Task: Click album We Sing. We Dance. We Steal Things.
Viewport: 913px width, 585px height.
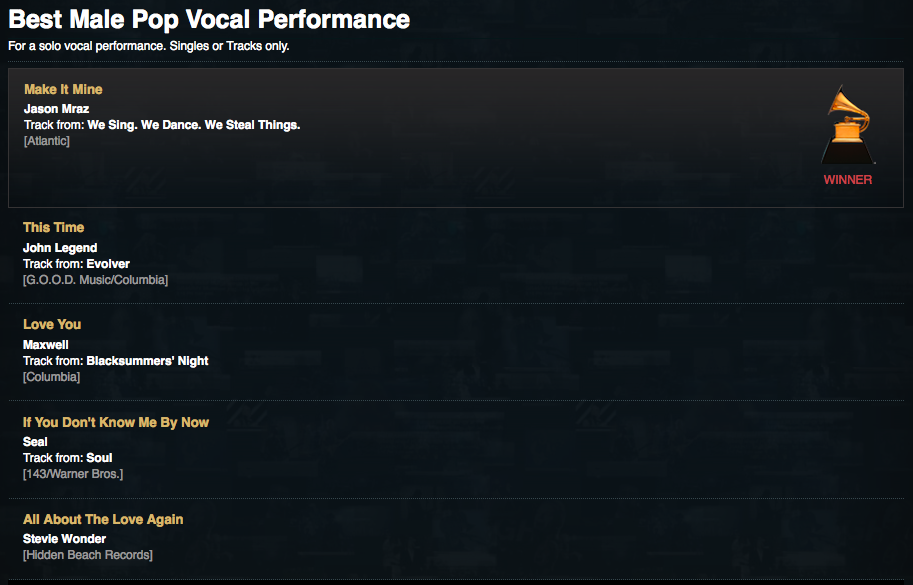Action: pos(194,125)
